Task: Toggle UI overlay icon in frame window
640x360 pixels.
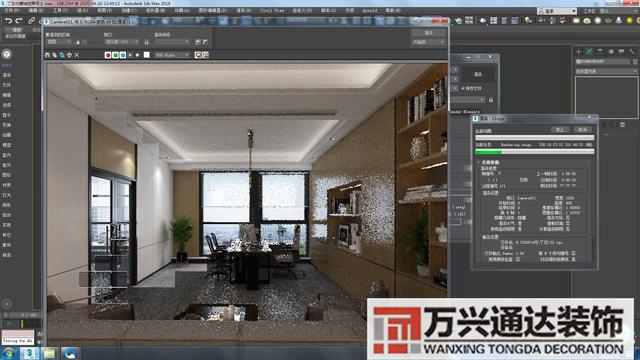Action: (x=198, y=55)
